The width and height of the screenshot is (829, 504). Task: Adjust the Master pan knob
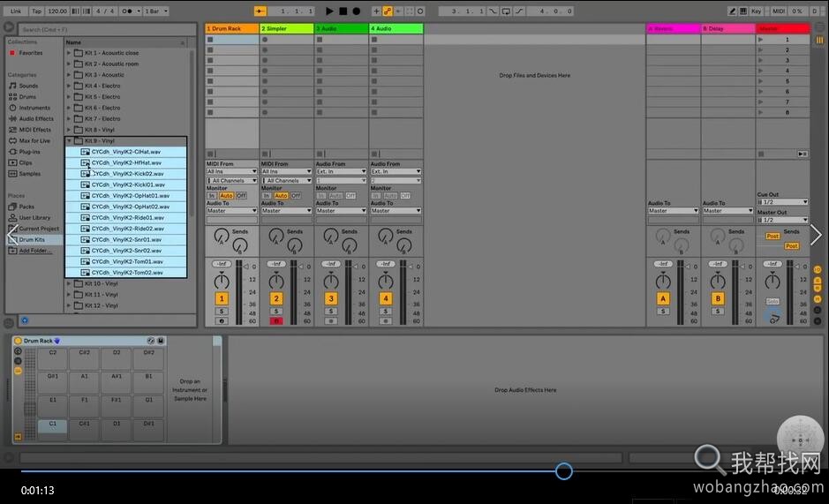point(772,281)
